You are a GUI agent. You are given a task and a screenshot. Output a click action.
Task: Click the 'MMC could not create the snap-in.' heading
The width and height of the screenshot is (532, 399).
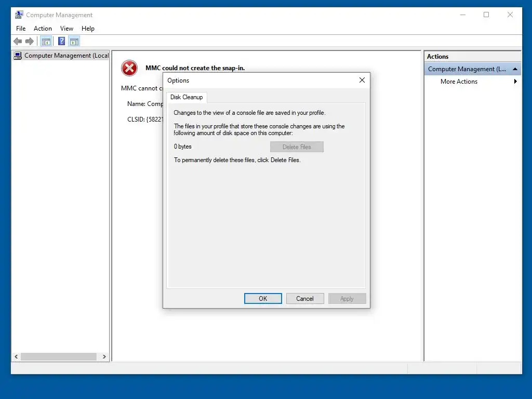[195, 68]
